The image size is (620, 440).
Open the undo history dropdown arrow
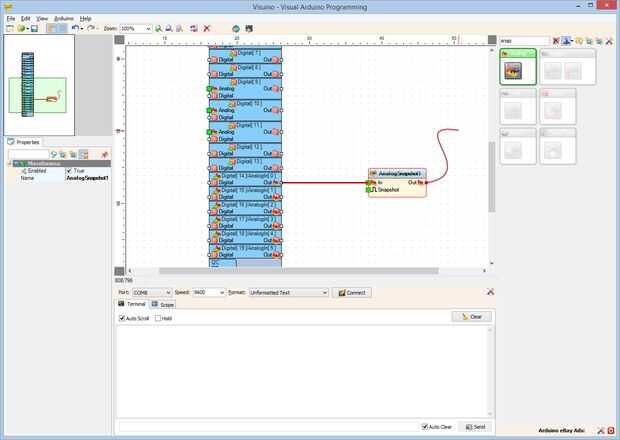pos(81,28)
